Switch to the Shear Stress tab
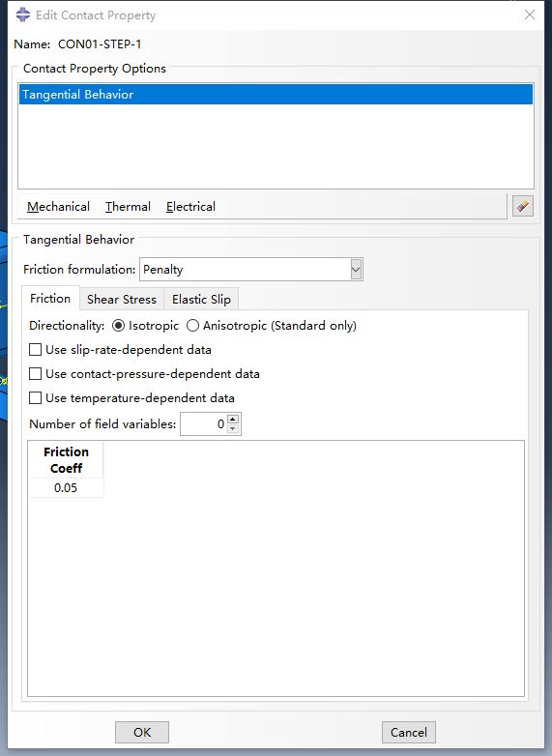Screen dimensions: 552x756 (122, 300)
